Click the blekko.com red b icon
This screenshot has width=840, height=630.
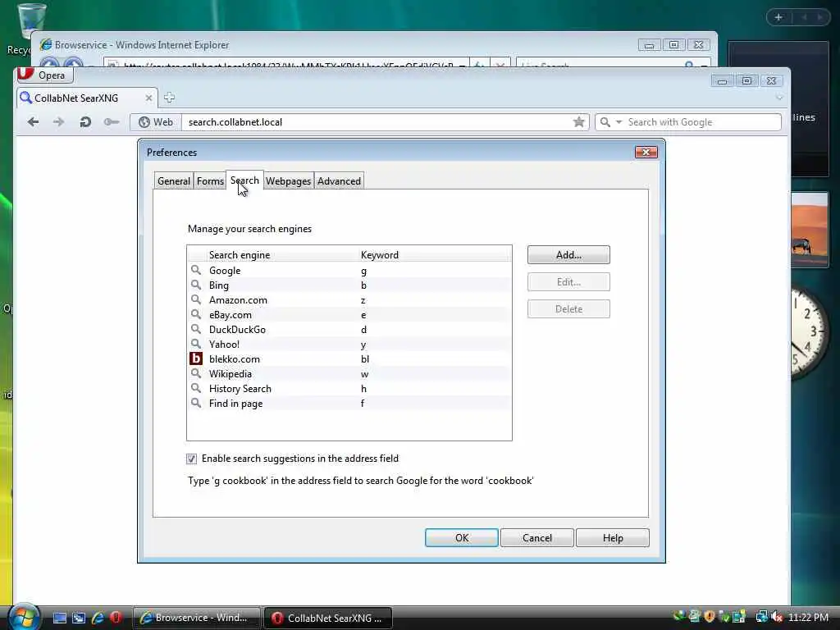pos(196,359)
